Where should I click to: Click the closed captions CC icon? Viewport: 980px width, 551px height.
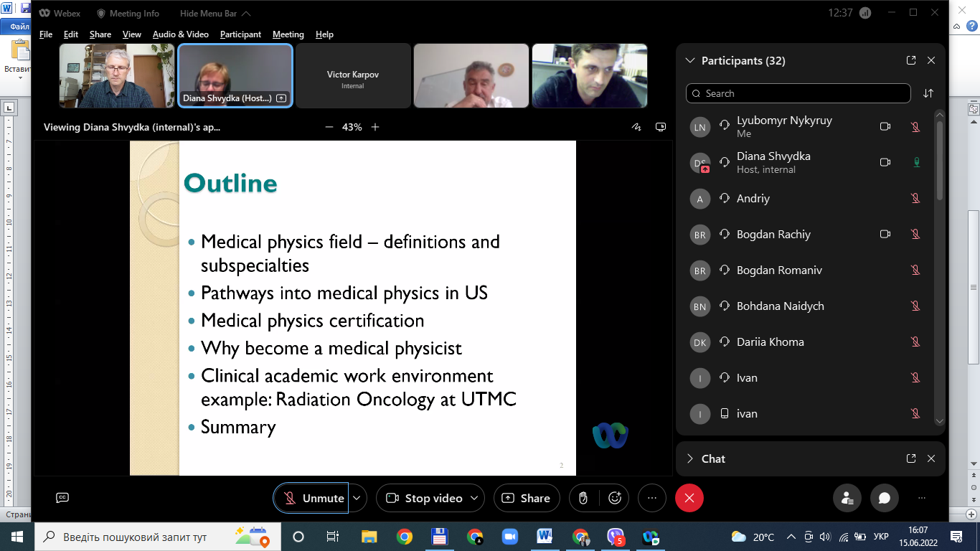tap(62, 498)
